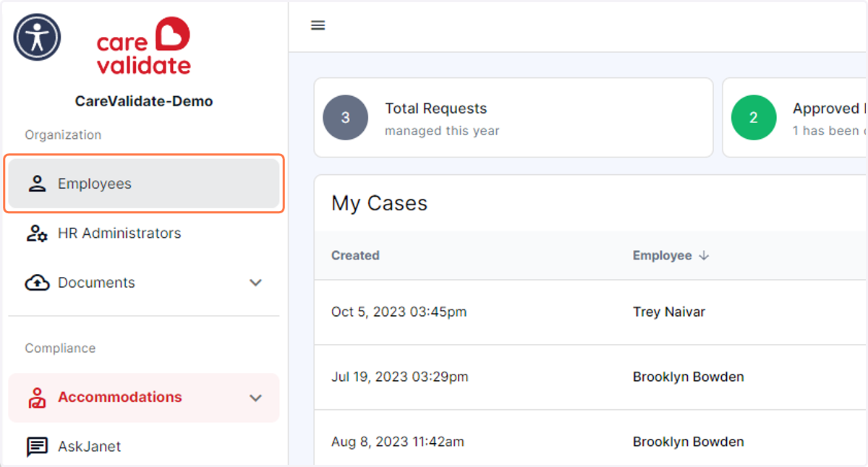
Task: Click the Employees person icon
Action: click(37, 184)
